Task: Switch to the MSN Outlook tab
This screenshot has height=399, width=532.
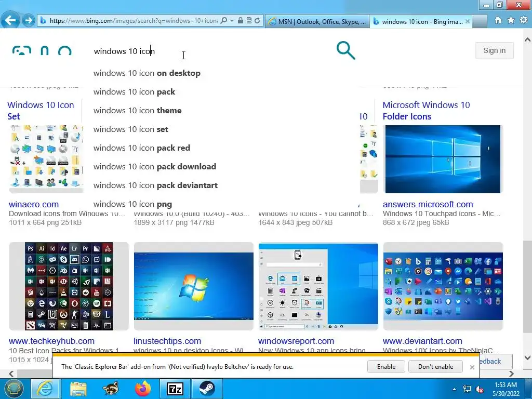Action: point(317,21)
